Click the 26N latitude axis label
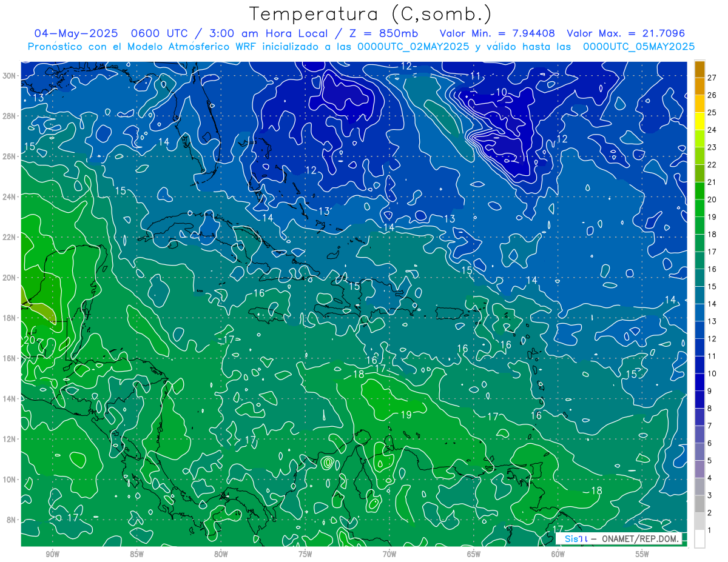 [x=10, y=156]
